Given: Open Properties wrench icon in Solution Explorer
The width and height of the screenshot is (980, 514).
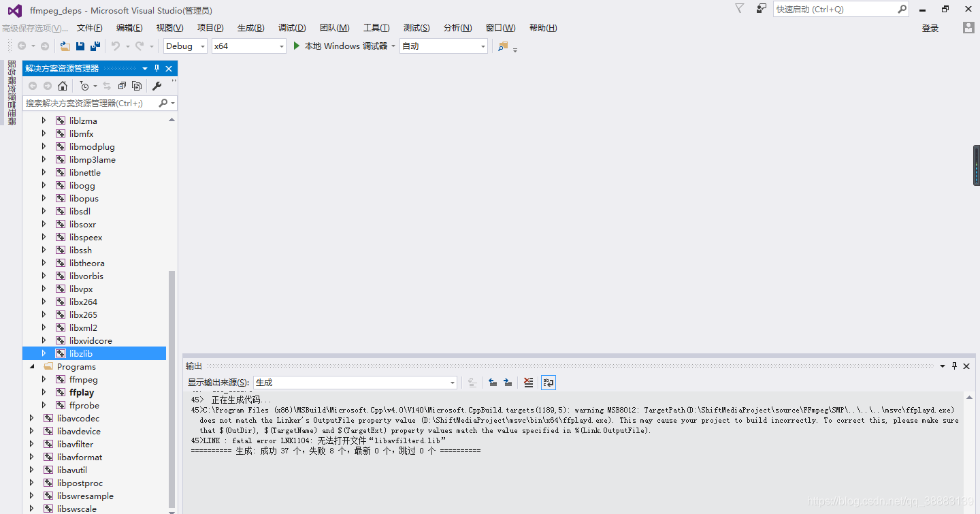Looking at the screenshot, I should pos(157,86).
